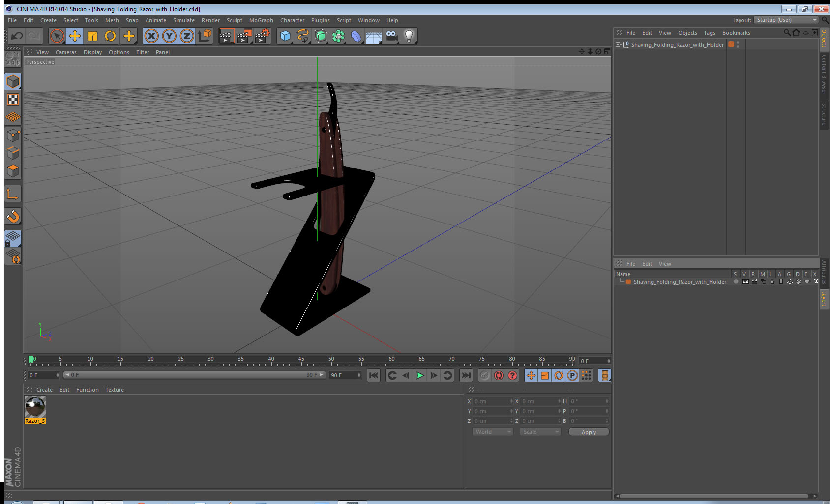Toggle Rotation keyframe recording

[x=559, y=375]
